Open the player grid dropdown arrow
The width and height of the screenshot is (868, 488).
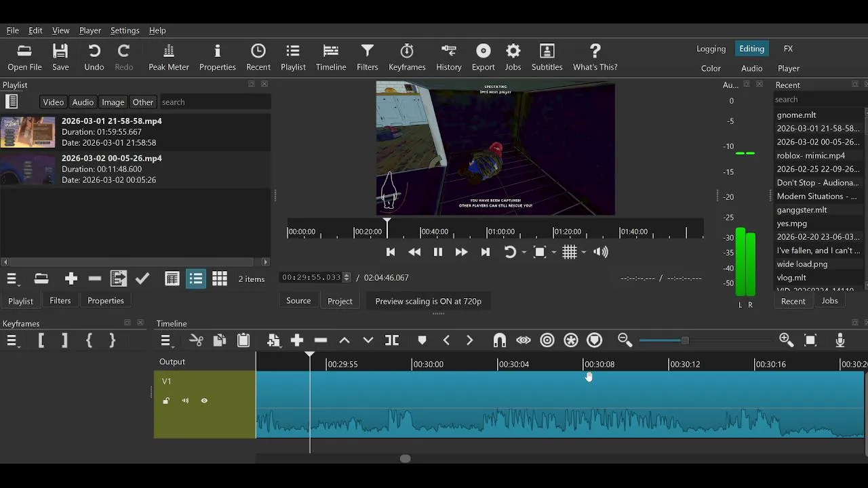(x=583, y=253)
